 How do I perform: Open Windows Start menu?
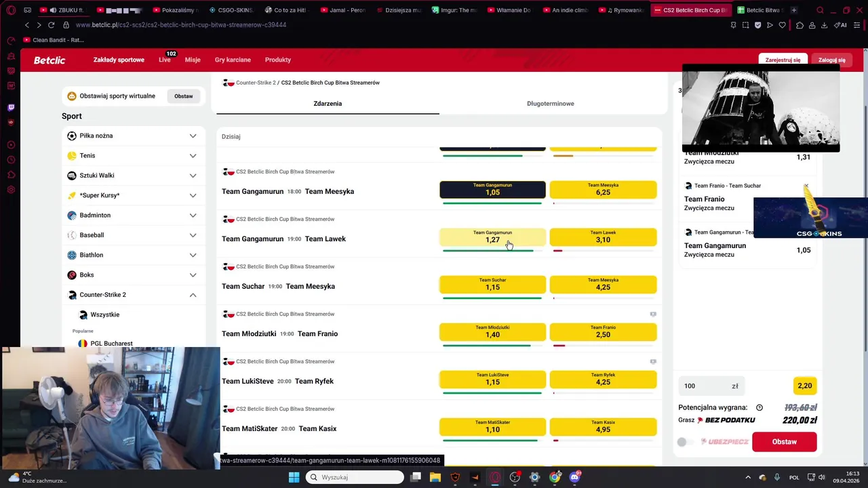pos(294,477)
